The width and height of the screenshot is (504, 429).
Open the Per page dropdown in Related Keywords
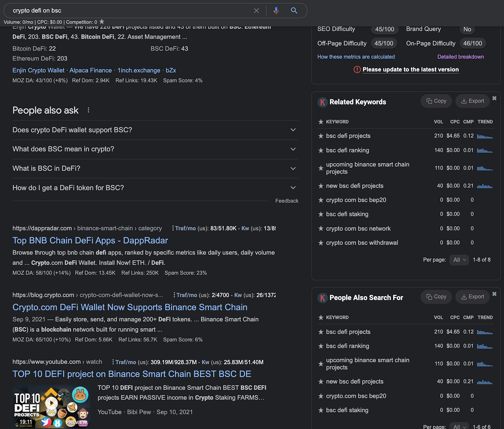459,260
